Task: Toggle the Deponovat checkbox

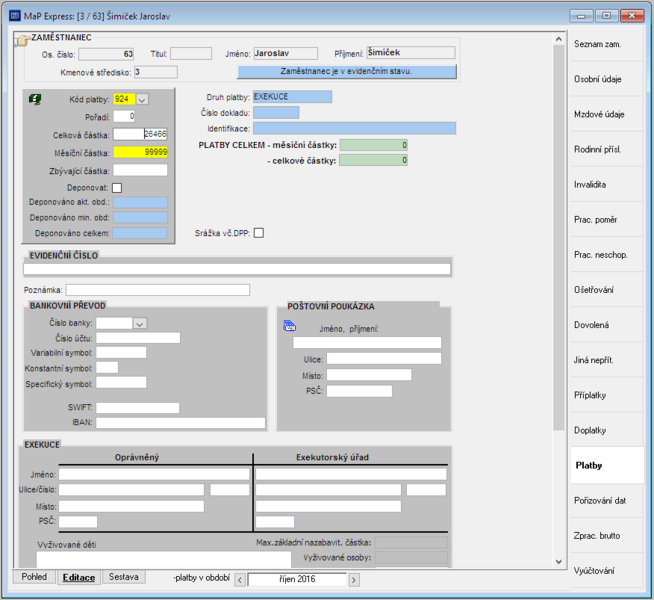Action: tap(117, 188)
